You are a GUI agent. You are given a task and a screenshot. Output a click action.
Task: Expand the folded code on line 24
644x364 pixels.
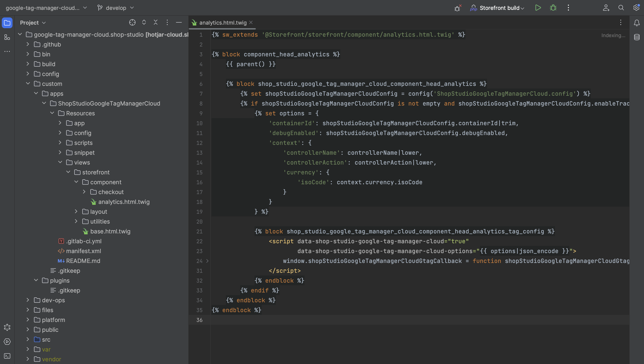click(x=208, y=261)
